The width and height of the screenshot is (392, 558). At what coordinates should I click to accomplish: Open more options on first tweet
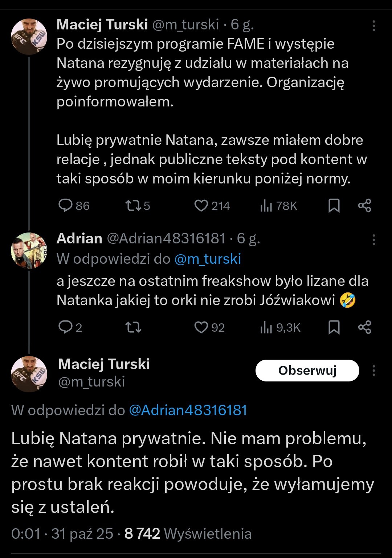click(373, 26)
